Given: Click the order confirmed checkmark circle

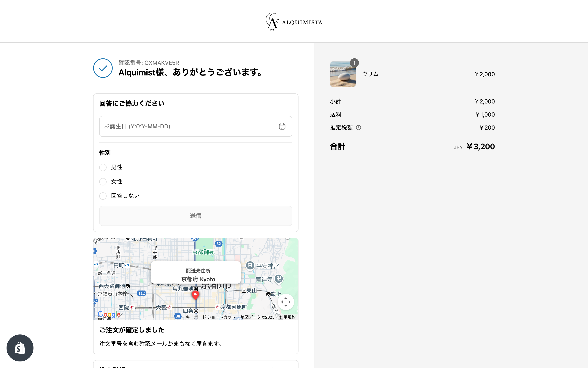Looking at the screenshot, I should [103, 68].
